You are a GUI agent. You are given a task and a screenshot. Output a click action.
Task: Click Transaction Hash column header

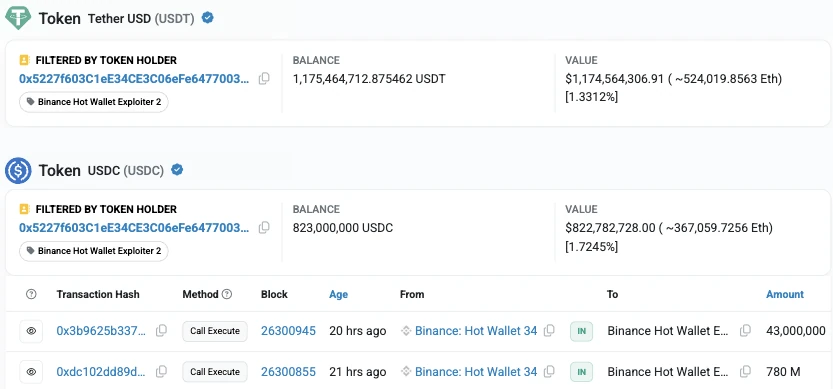point(98,294)
